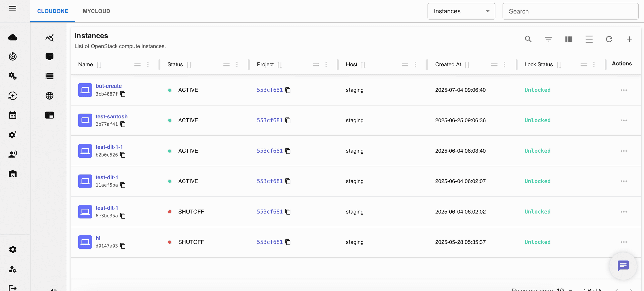
Task: Click the Host column drag handle
Action: point(405,64)
